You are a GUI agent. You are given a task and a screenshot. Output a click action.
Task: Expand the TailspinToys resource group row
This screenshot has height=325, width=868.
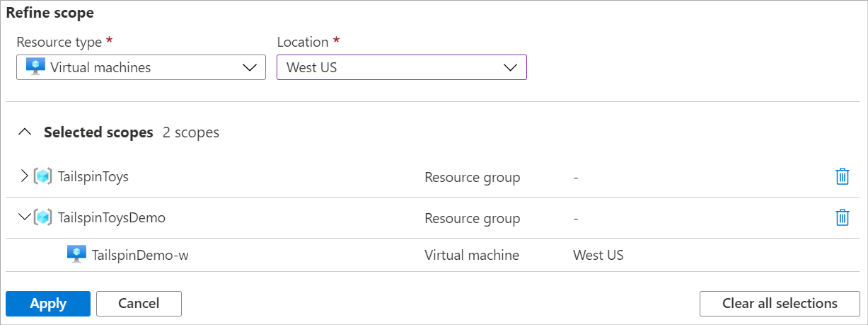pos(25,176)
